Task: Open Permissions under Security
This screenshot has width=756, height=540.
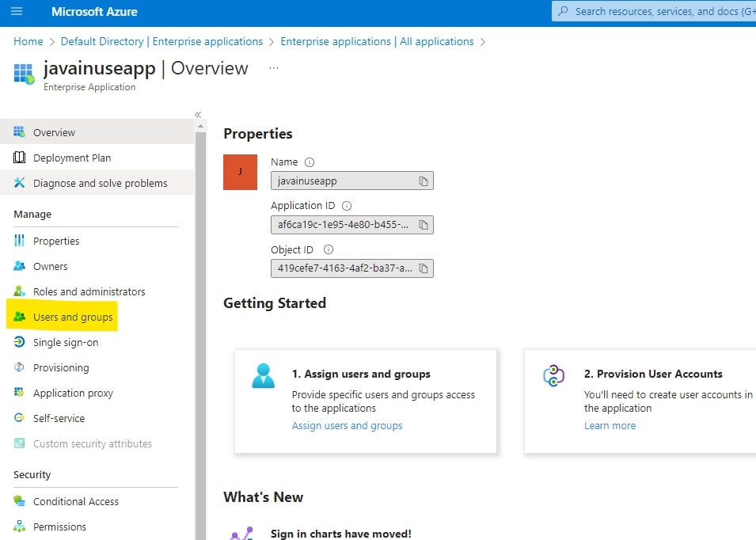Action: click(x=97, y=526)
